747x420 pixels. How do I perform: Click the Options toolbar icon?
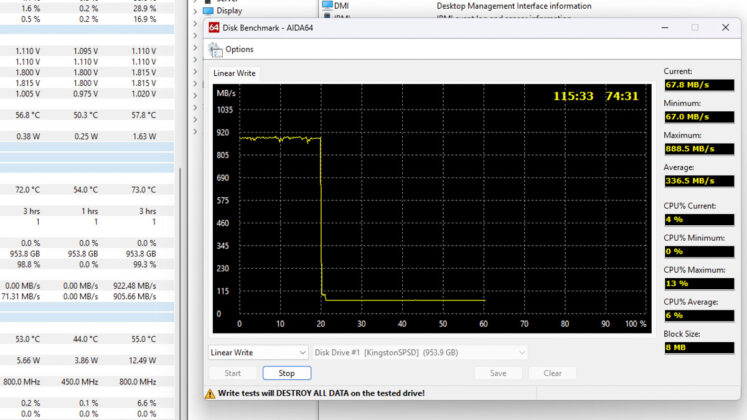coord(215,50)
